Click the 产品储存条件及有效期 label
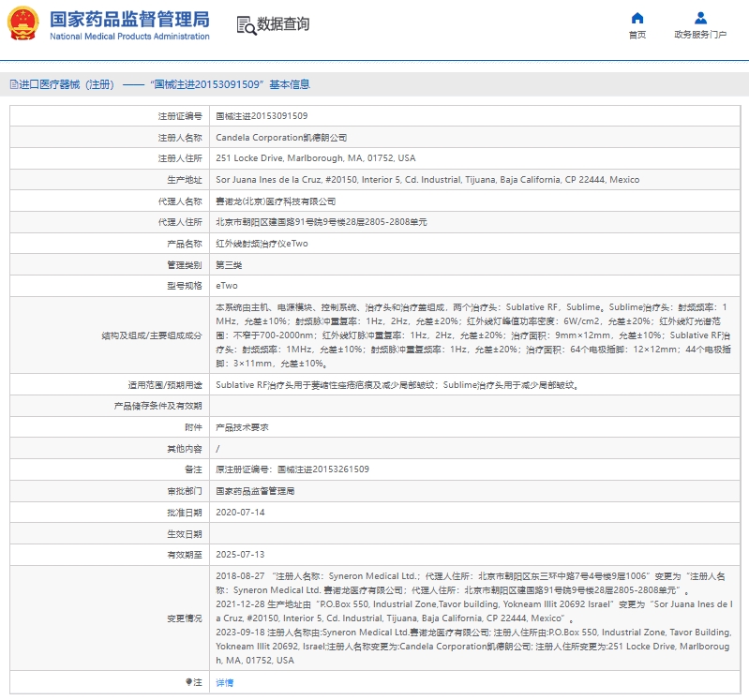 (158, 406)
